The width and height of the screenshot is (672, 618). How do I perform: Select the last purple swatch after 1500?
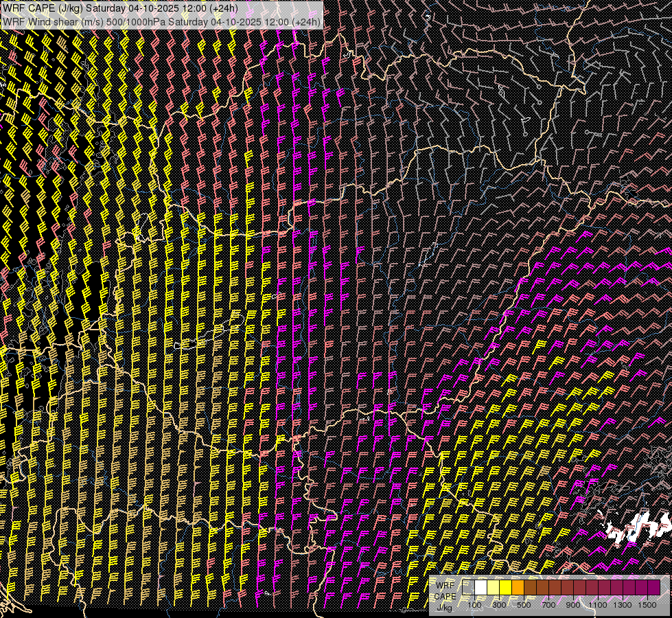pyautogui.click(x=654, y=587)
